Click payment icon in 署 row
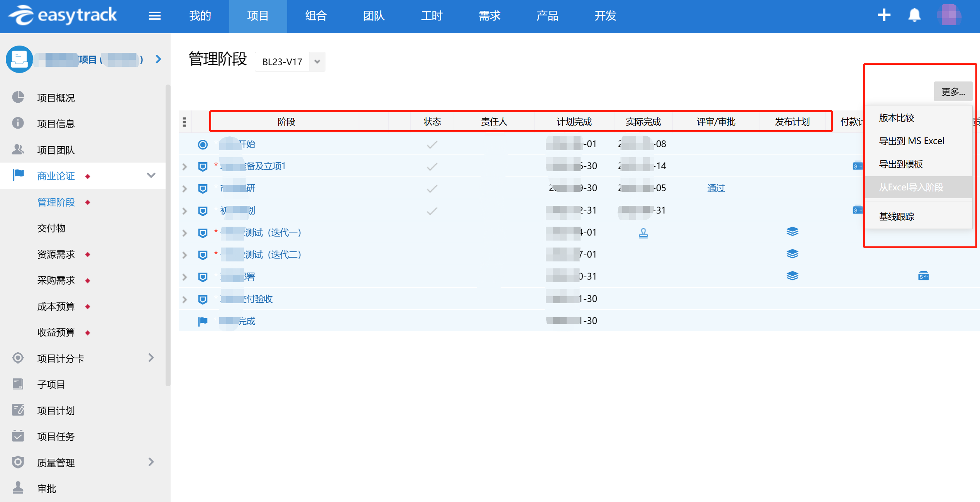This screenshot has height=502, width=980. (923, 276)
